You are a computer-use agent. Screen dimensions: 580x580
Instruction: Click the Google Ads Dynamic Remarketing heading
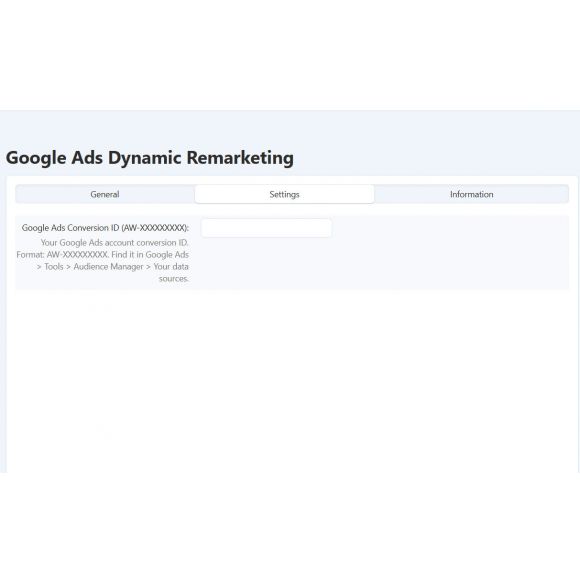(x=150, y=158)
